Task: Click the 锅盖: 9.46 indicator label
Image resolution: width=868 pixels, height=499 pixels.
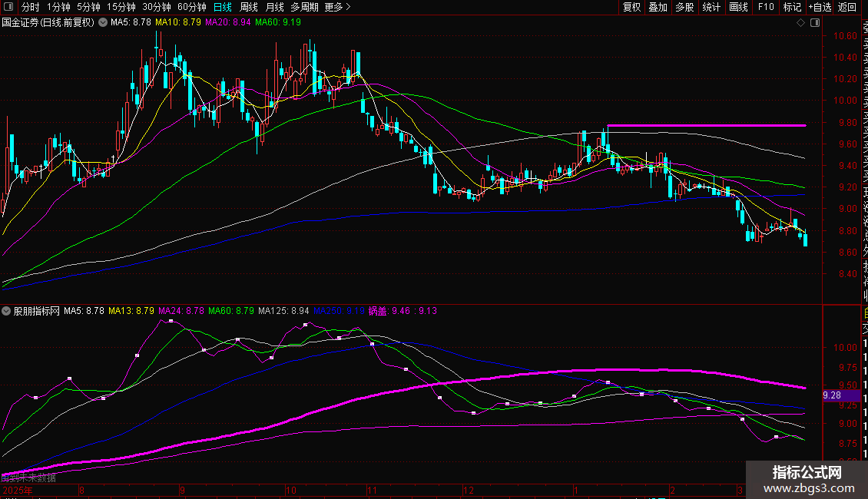Action: point(389,311)
